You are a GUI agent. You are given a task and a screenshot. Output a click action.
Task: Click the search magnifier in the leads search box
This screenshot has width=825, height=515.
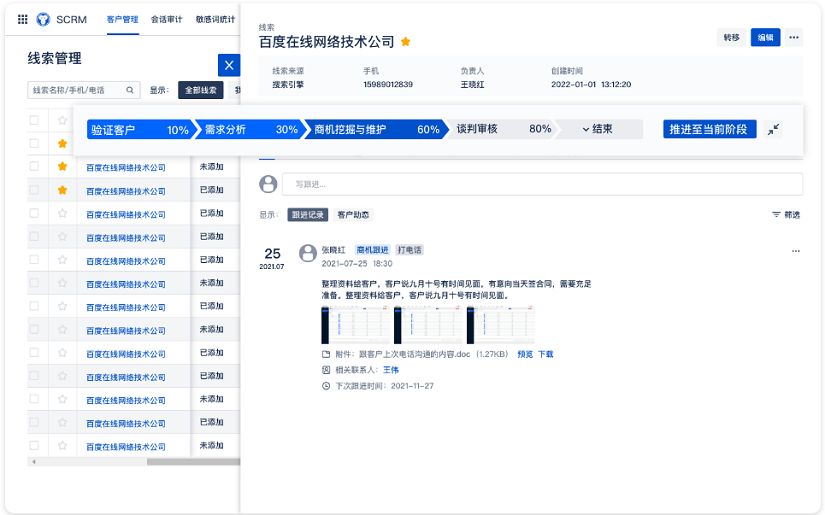coord(130,90)
